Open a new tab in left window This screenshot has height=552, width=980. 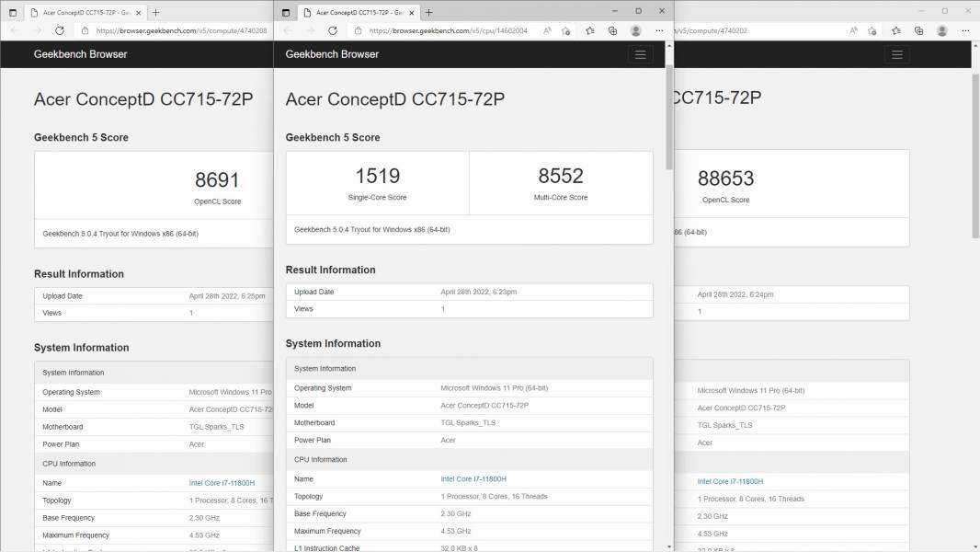155,13
